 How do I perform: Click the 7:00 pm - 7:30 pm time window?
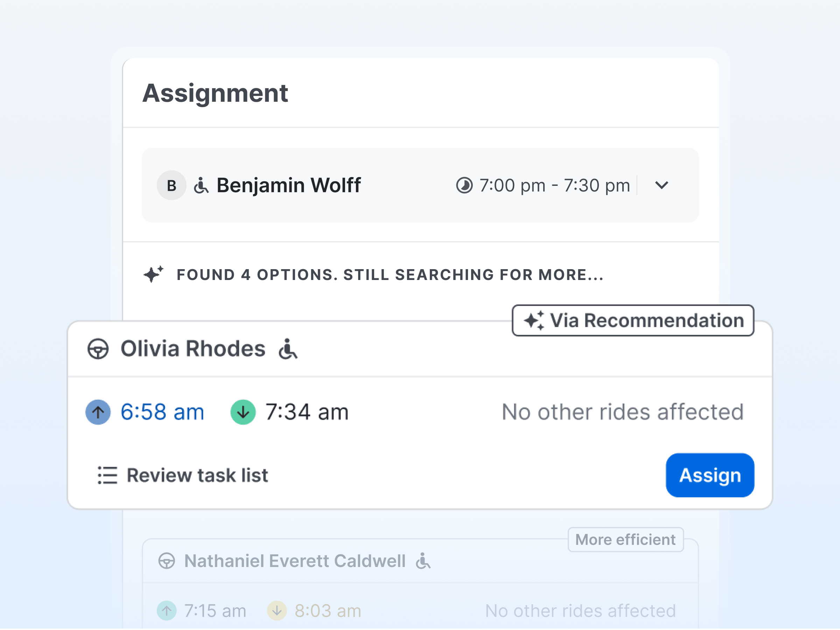click(555, 185)
